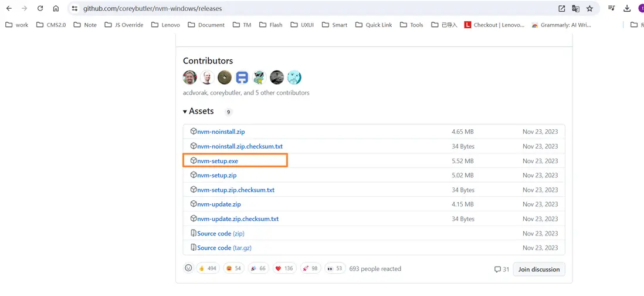Open the media control icon in toolbar
644x296 pixels.
click(x=612, y=8)
